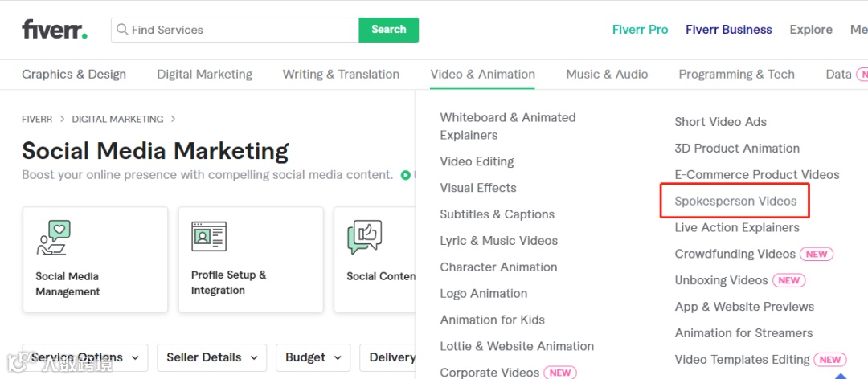The image size is (868, 379).
Task: Expand Delivery filter dropdown
Action: [x=387, y=357]
